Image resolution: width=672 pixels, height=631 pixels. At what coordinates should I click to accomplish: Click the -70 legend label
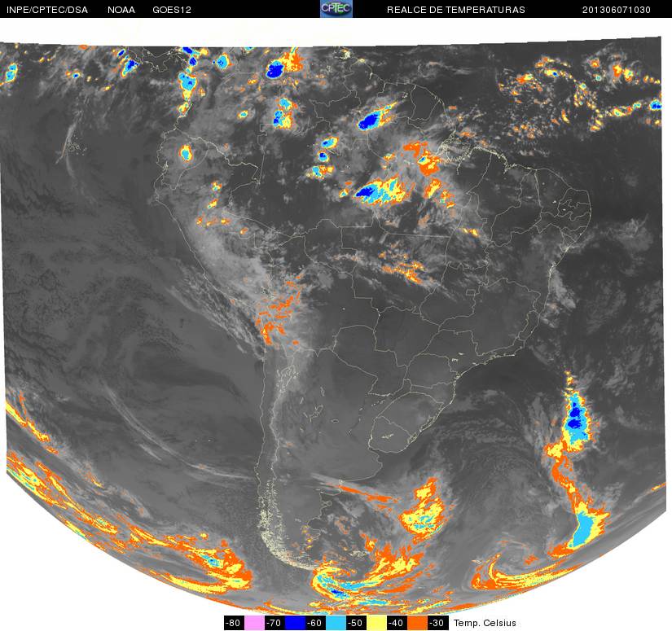point(275,622)
